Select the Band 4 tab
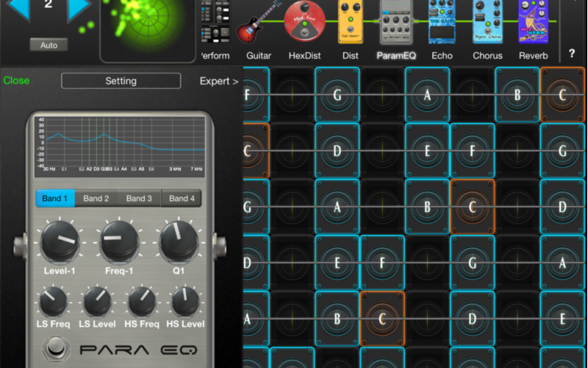 (x=182, y=199)
